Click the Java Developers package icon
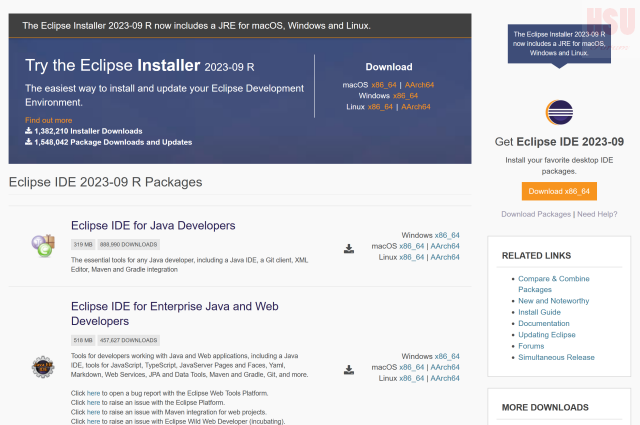The height and width of the screenshot is (425, 640). 43,243
